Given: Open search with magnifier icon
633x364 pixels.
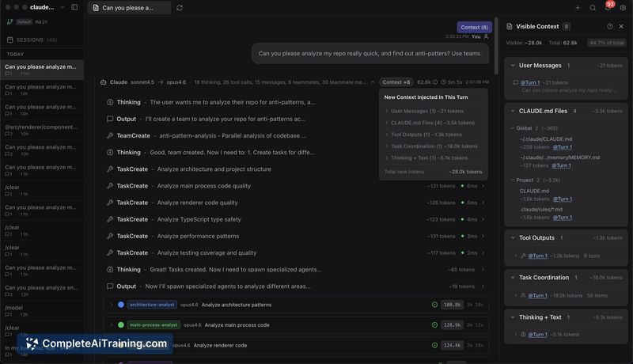Looking at the screenshot, I should coord(593,8).
